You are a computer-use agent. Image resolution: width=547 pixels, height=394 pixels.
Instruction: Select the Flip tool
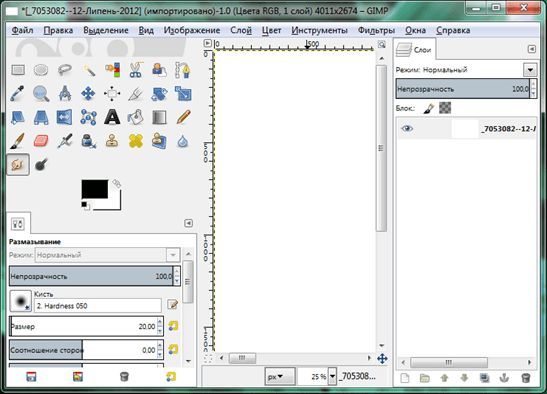(x=65, y=117)
